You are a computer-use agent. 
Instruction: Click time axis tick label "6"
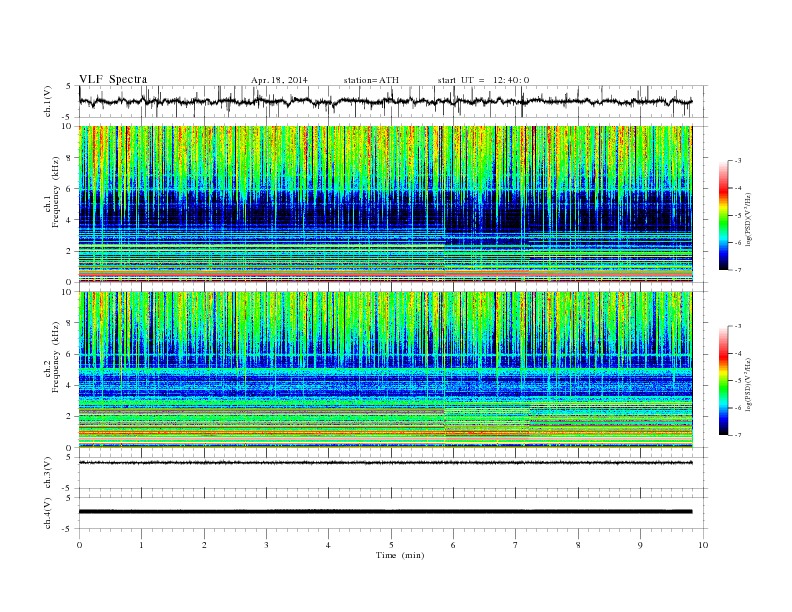(x=453, y=545)
